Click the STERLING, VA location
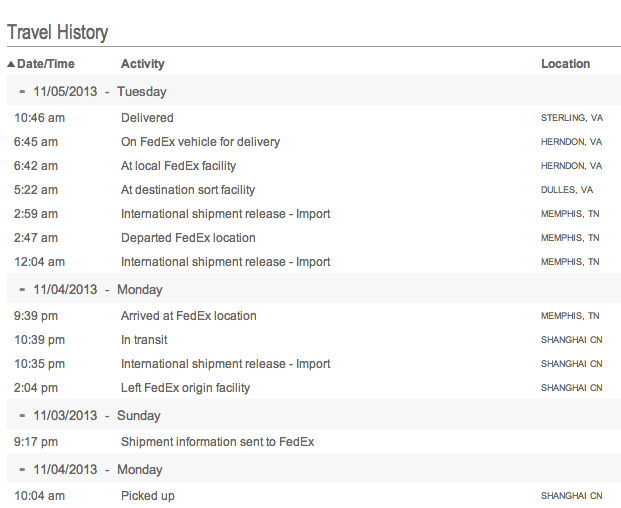Screen dimensions: 621x508 pyautogui.click(x=571, y=118)
